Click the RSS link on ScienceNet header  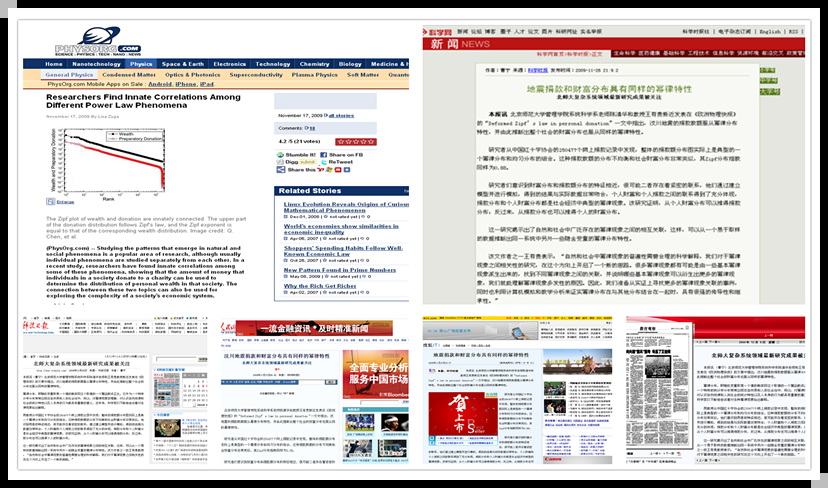coord(793,32)
